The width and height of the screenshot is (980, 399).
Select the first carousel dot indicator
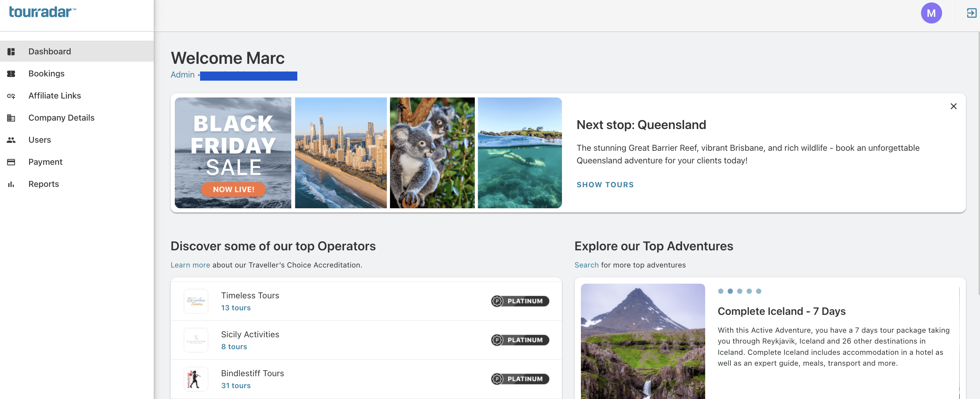(x=720, y=291)
